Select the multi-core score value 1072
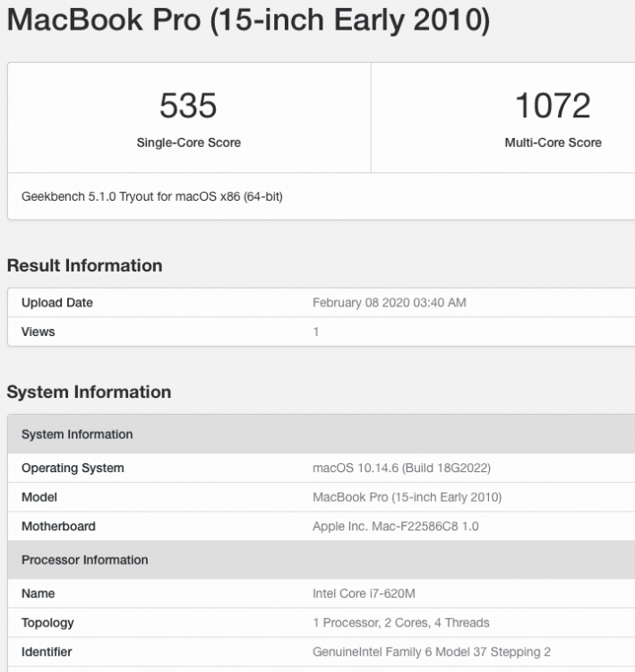This screenshot has width=635, height=672. [x=553, y=106]
